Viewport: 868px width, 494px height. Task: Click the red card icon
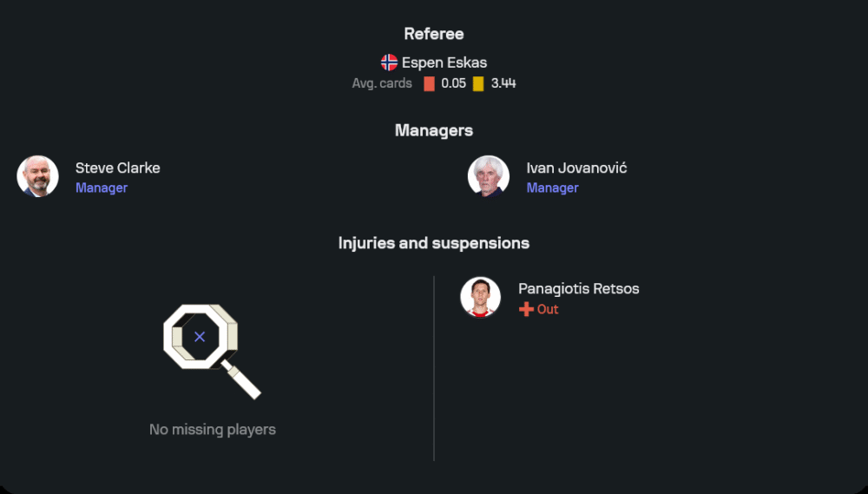[x=429, y=84]
